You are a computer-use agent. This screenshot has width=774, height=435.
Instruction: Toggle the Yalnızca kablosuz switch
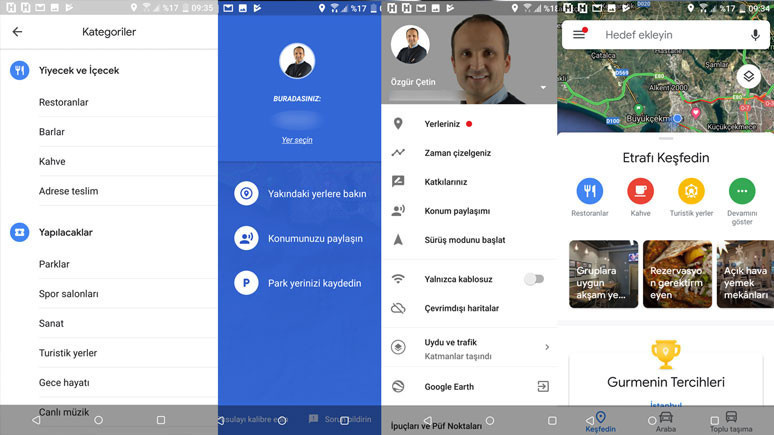point(534,279)
